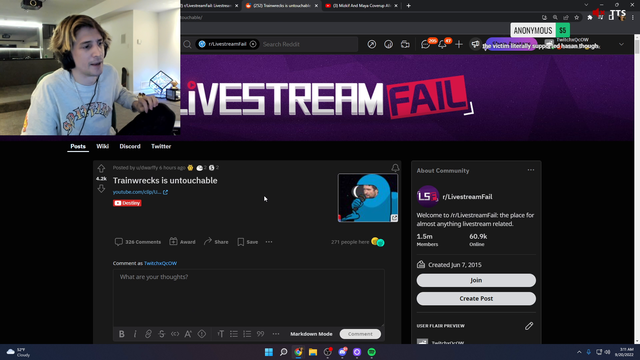Toggle post notification bell on the post
This screenshot has height=360, width=640.
pyautogui.click(x=395, y=168)
